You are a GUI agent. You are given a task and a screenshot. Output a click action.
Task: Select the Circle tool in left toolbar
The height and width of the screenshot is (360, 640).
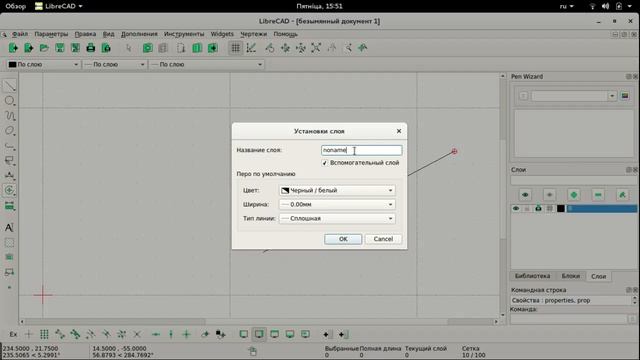(9, 101)
